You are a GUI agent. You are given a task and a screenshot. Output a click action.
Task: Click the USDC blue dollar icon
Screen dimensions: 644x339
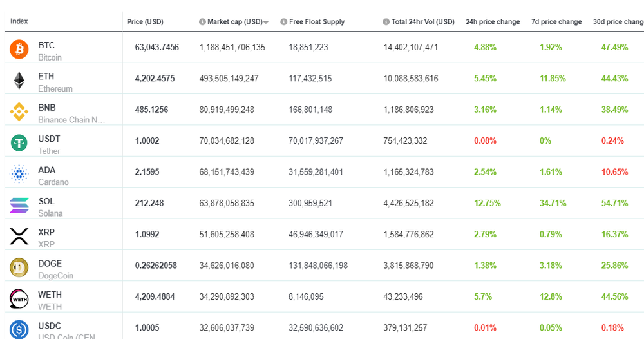(19, 329)
